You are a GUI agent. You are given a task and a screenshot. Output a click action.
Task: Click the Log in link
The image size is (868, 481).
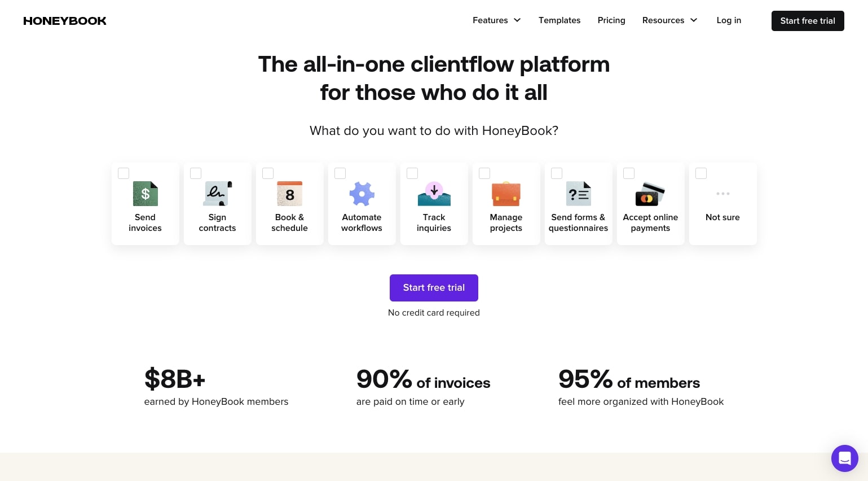729,20
